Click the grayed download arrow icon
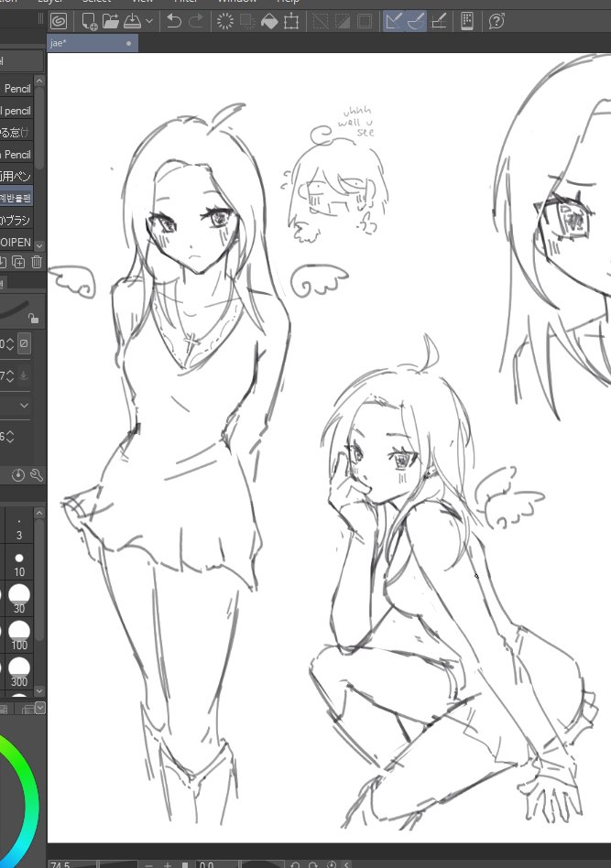 (24, 376)
